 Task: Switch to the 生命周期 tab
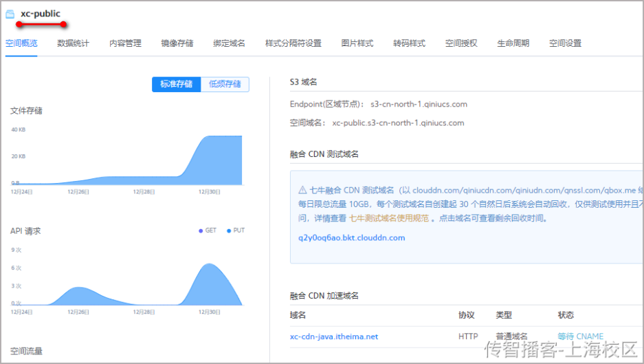[x=513, y=43]
